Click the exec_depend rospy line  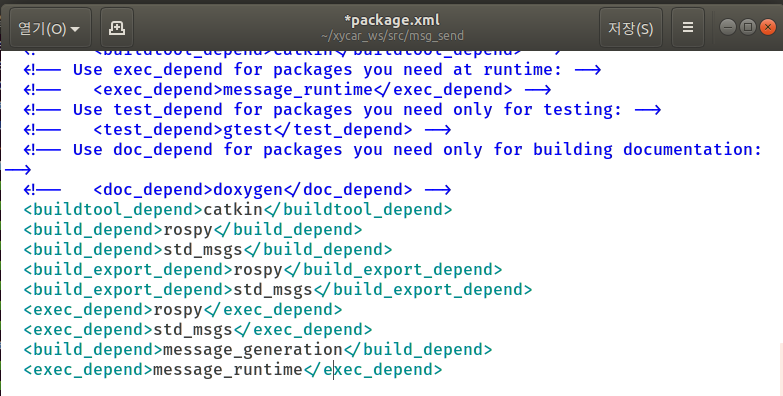pyautogui.click(x=183, y=309)
